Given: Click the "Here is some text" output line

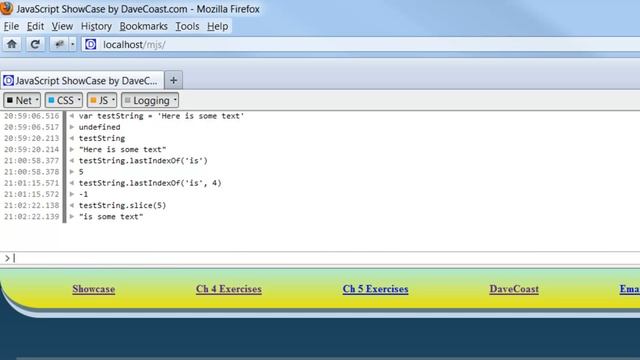Looking at the screenshot, I should (122, 149).
